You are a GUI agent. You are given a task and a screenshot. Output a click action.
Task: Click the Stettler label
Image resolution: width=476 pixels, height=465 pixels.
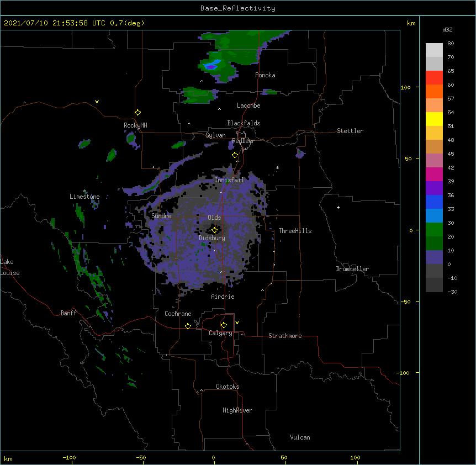[350, 131]
